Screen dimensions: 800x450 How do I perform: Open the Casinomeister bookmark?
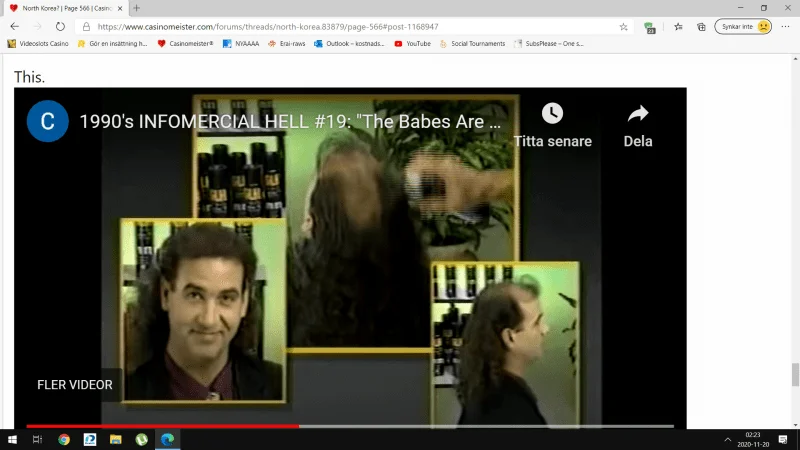coord(186,44)
